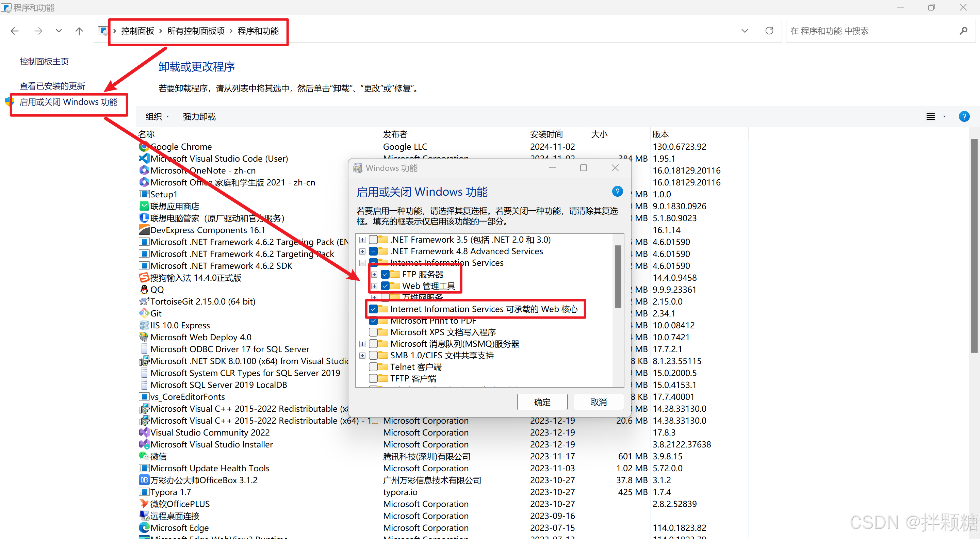The height and width of the screenshot is (539, 980).
Task: Check Microsoft XPS 文档写入程序 checkbox
Action: [x=373, y=332]
